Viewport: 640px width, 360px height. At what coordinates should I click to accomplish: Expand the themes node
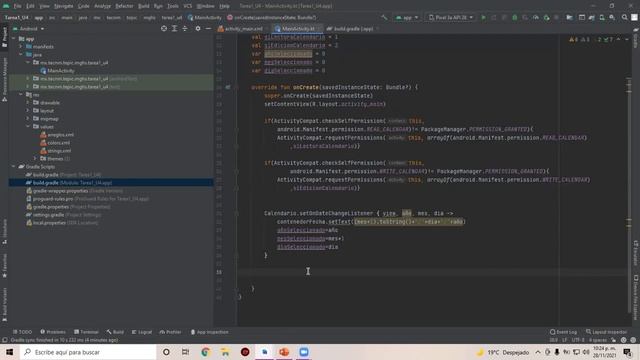(x=35, y=159)
